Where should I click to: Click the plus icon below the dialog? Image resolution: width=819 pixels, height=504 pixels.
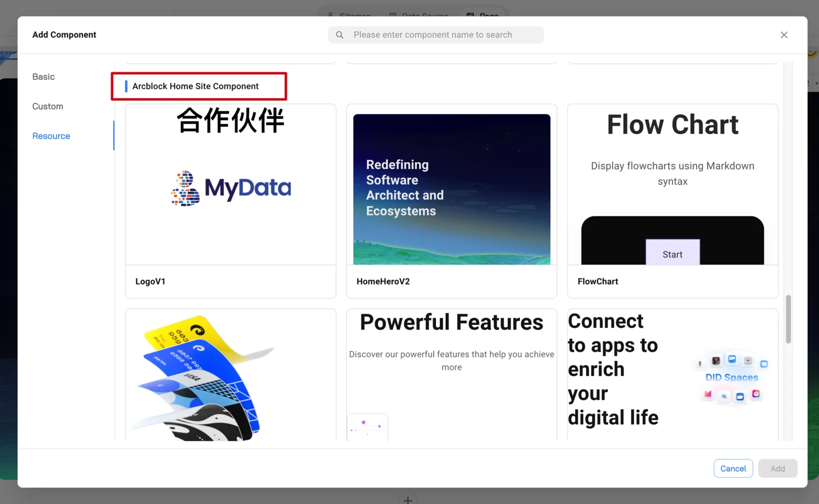(x=408, y=499)
